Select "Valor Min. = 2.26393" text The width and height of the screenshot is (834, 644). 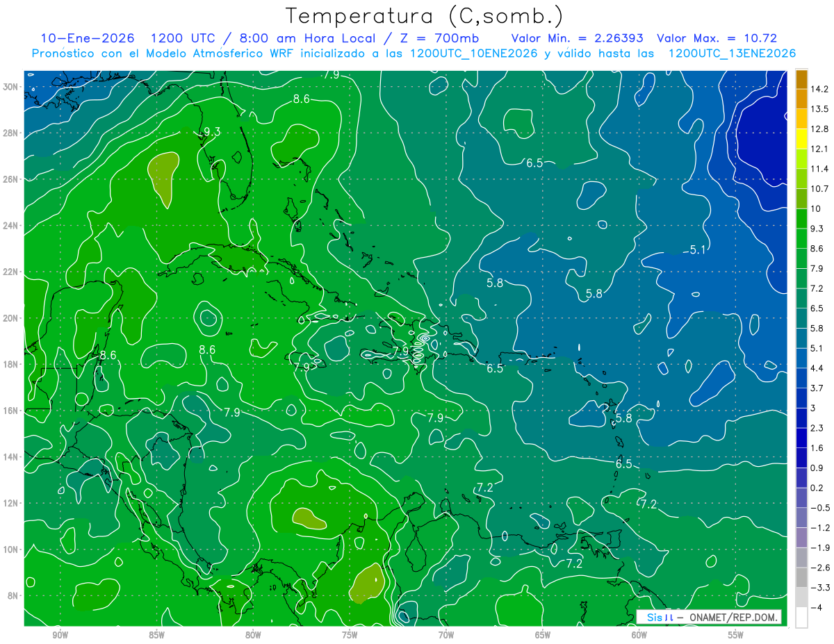[577, 38]
